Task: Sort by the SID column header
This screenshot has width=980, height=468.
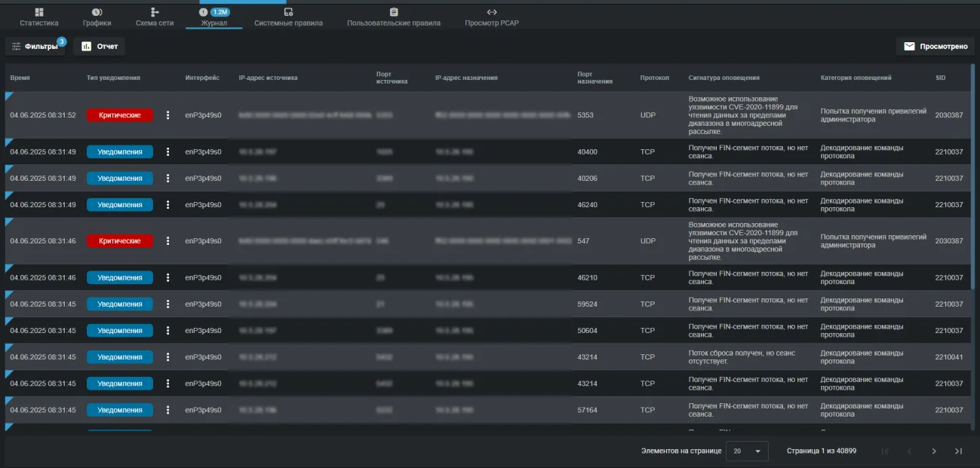Action: point(940,78)
